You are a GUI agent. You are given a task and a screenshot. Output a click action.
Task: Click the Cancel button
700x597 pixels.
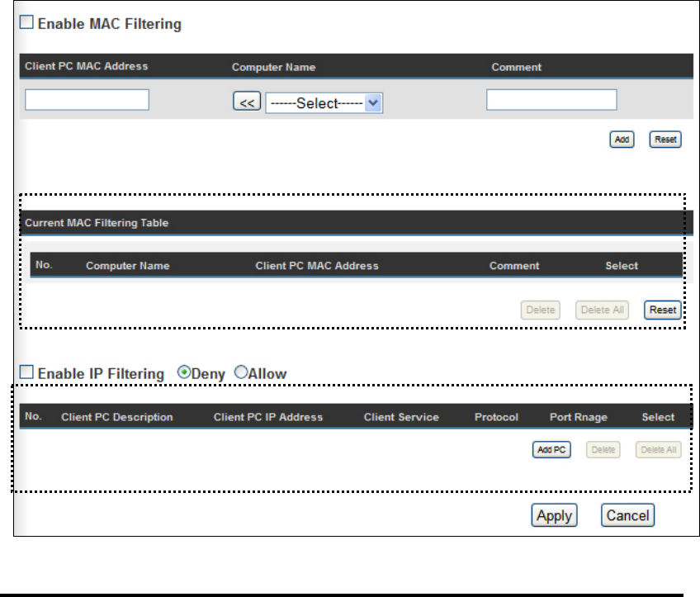click(627, 515)
